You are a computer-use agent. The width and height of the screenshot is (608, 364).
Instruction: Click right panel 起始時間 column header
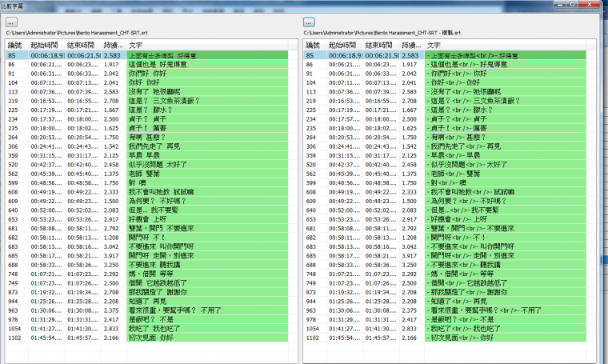pyautogui.click(x=345, y=45)
